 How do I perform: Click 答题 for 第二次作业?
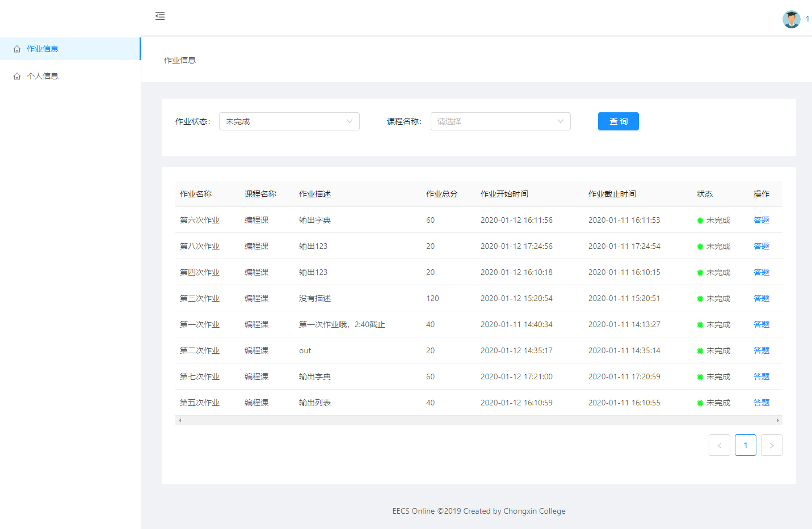(x=761, y=350)
